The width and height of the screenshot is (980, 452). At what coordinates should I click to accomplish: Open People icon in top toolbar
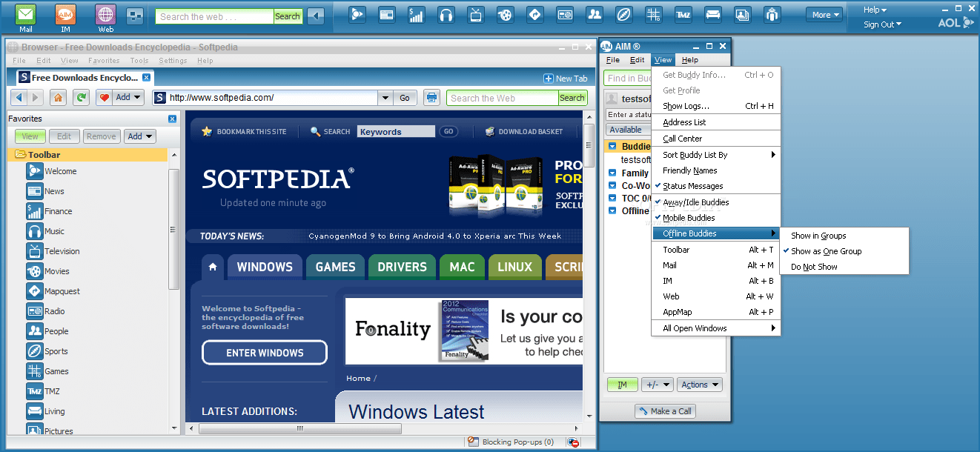coord(594,14)
